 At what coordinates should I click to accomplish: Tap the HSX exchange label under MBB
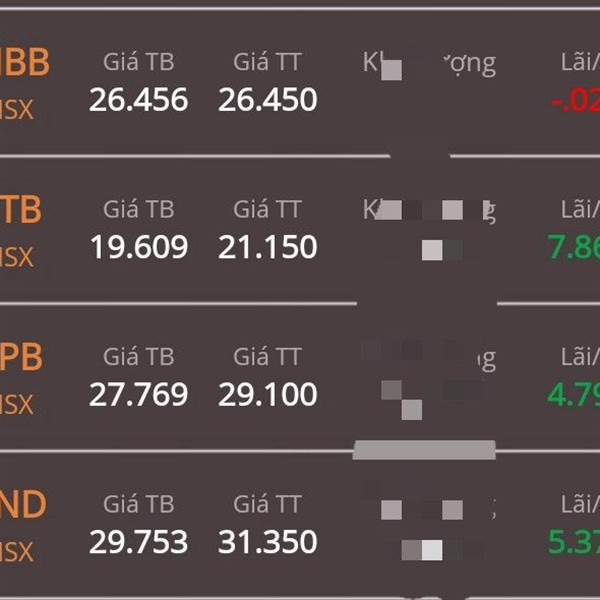(x=17, y=109)
